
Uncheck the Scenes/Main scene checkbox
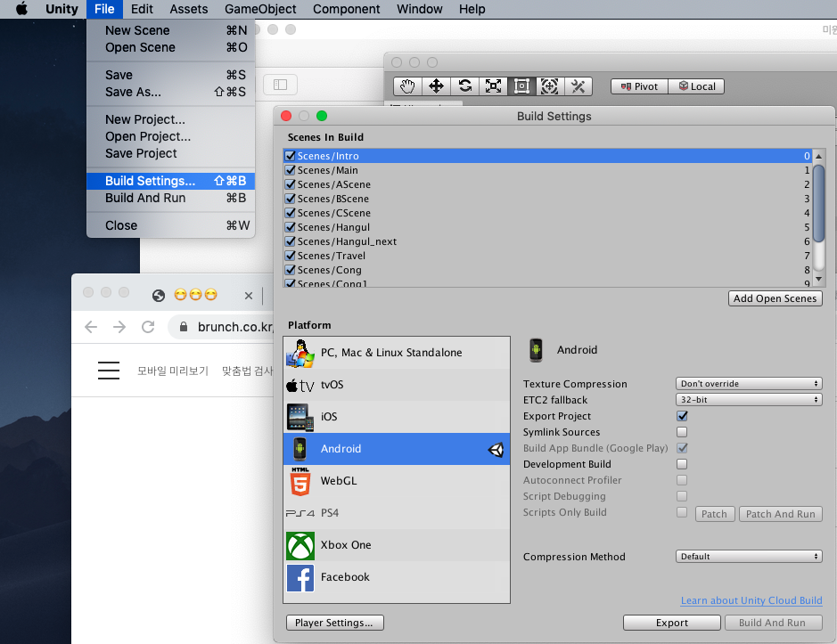(291, 170)
